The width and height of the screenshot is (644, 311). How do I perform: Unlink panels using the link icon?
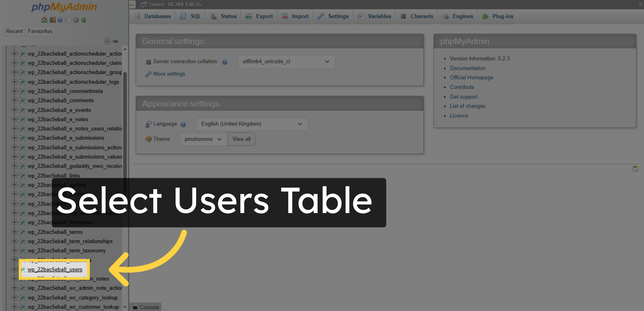116,41
